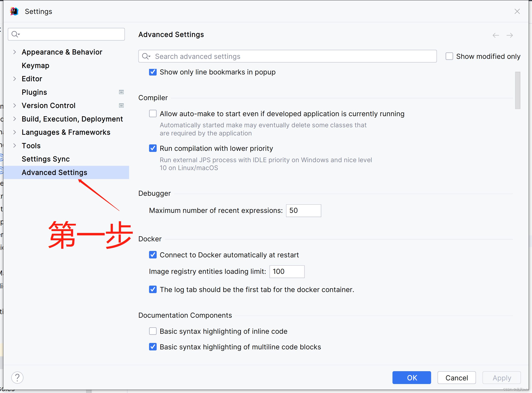Select Appearance & Behavior category
This screenshot has width=532, height=393.
(x=62, y=52)
